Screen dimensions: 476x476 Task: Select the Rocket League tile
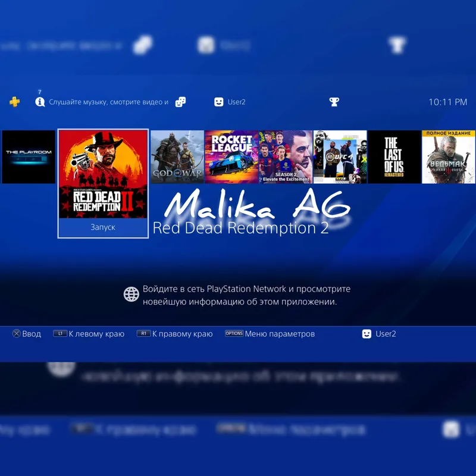point(231,157)
